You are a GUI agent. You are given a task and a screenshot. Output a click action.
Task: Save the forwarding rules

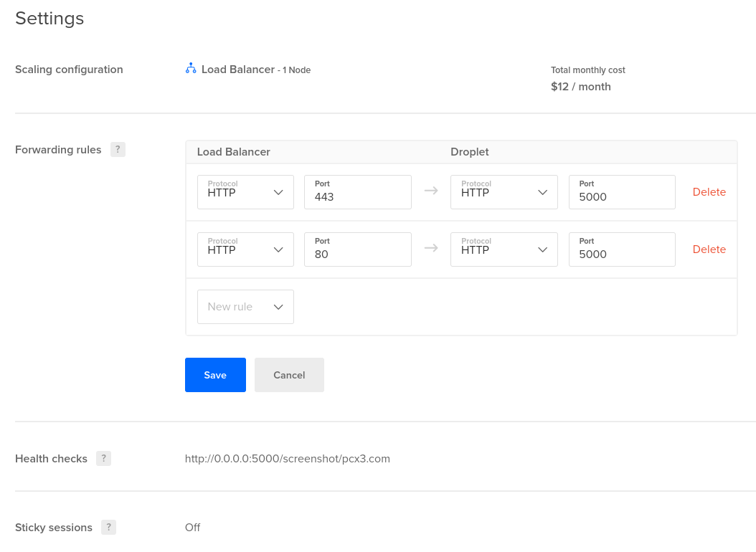pyautogui.click(x=215, y=375)
